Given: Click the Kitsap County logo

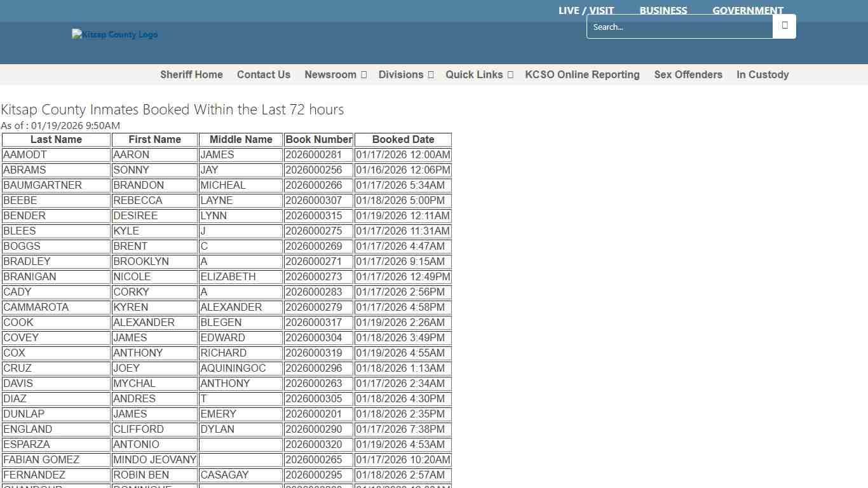Looking at the screenshot, I should click(x=114, y=34).
